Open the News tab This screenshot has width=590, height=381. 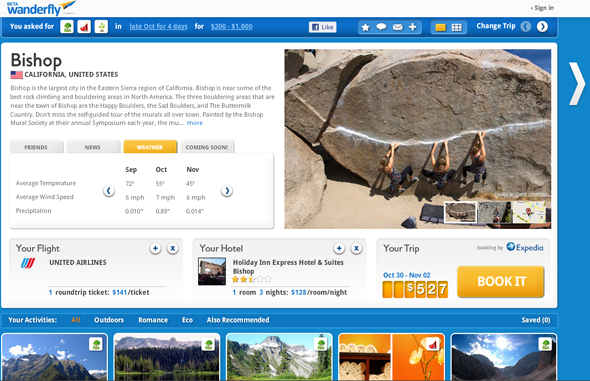(x=93, y=147)
